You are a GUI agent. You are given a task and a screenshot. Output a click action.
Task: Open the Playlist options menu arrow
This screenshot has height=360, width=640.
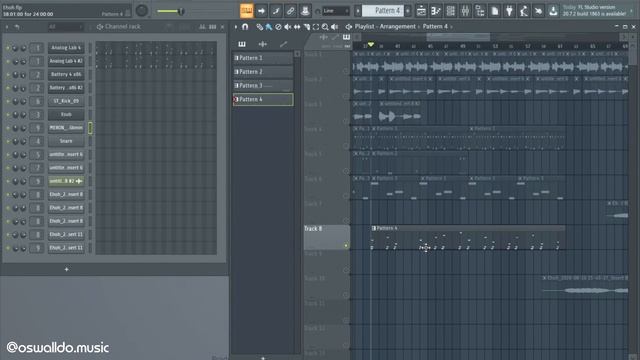point(236,27)
